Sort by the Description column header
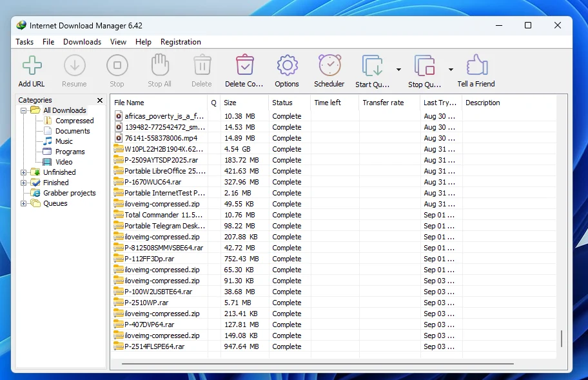The width and height of the screenshot is (588, 380). coord(509,103)
